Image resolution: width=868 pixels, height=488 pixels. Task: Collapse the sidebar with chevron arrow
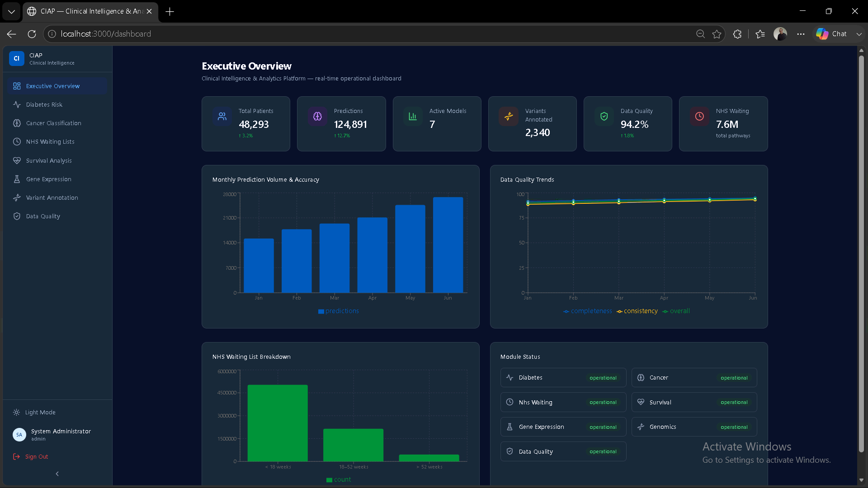(57, 474)
